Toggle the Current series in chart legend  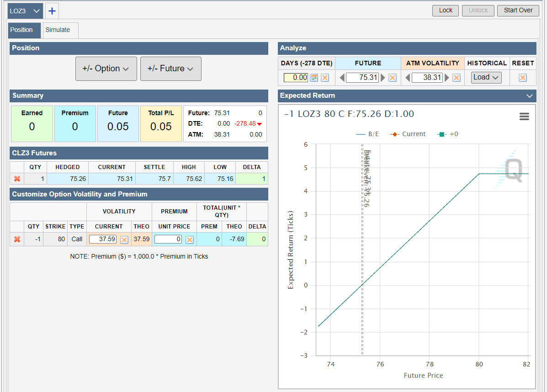[x=408, y=134]
